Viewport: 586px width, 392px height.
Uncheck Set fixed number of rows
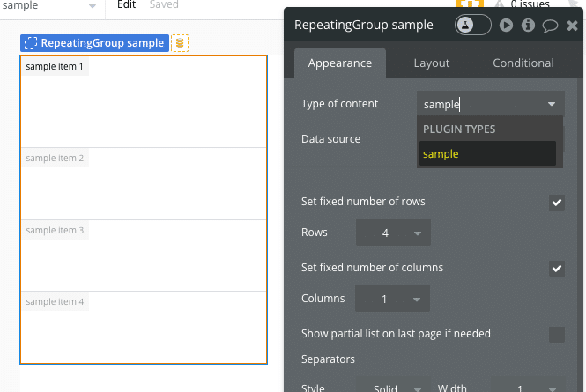[x=557, y=203]
